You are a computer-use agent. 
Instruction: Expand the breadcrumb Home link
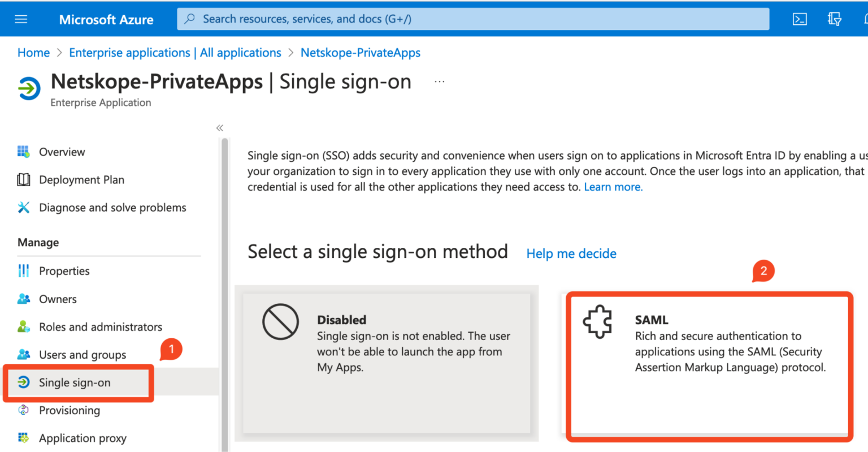tap(33, 52)
